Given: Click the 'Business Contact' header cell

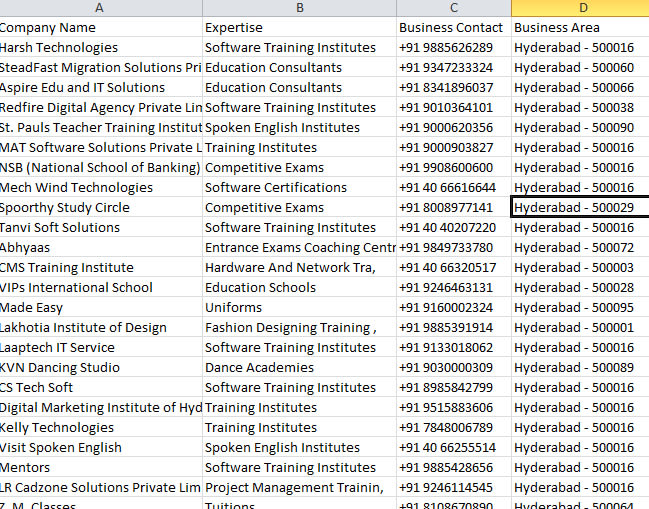Looking at the screenshot, I should tap(454, 27).
